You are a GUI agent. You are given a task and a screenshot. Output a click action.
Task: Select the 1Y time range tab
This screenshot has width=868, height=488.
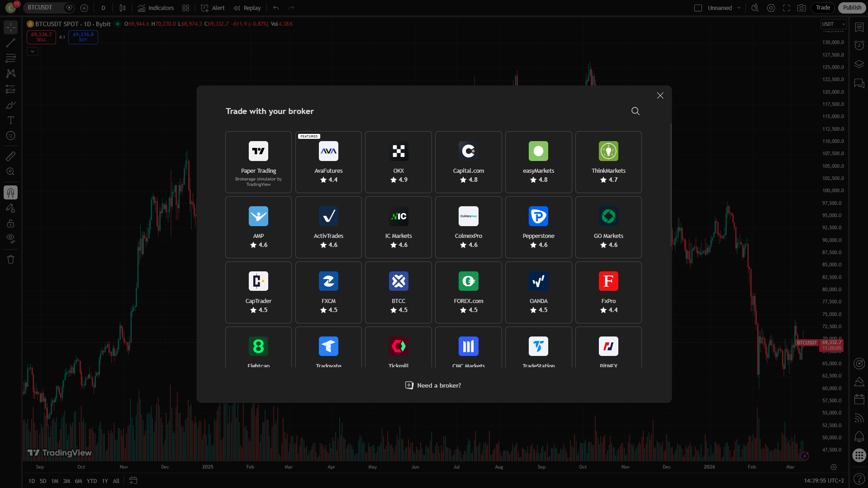pos(105,481)
